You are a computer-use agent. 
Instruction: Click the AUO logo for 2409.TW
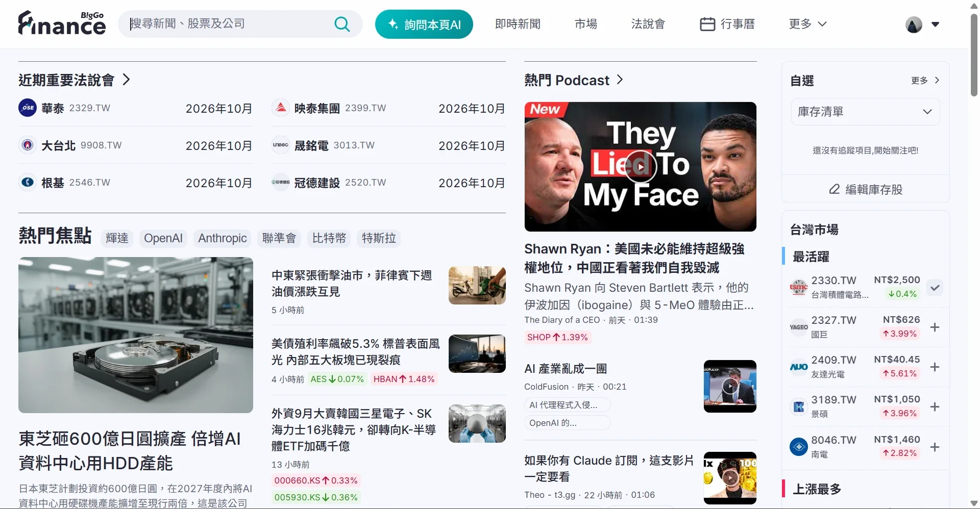(799, 367)
